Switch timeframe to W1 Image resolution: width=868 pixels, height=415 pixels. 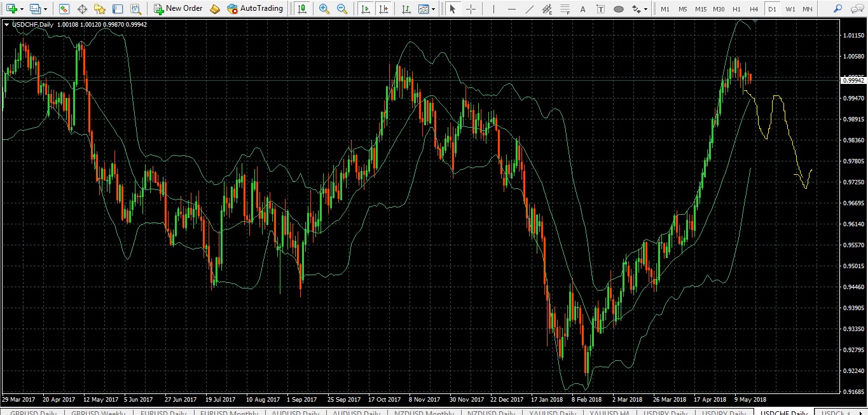tap(790, 9)
